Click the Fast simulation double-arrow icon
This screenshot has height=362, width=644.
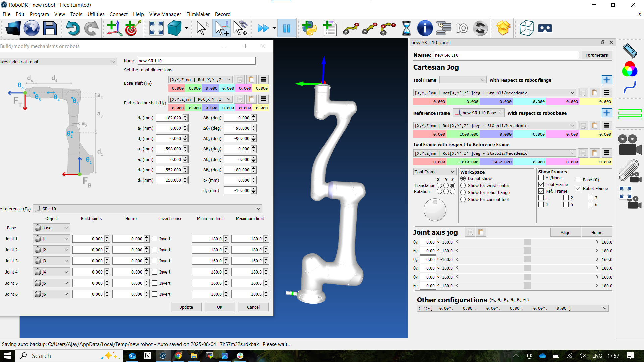coord(263,28)
